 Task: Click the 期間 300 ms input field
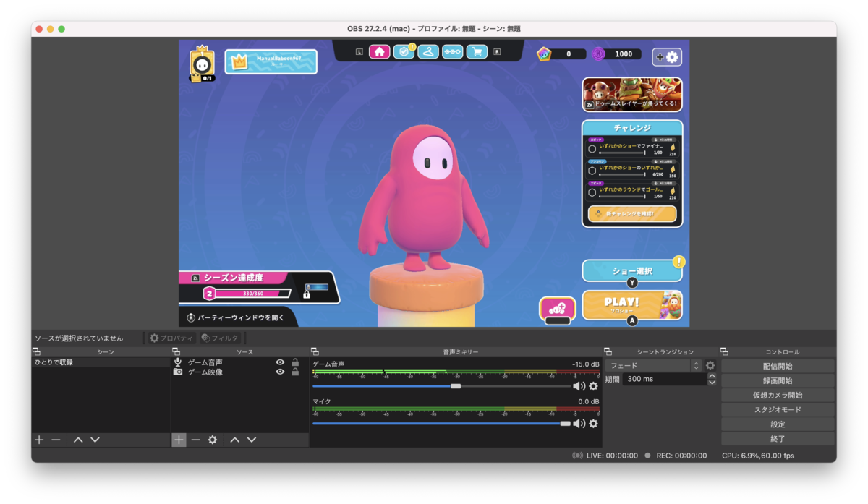665,379
